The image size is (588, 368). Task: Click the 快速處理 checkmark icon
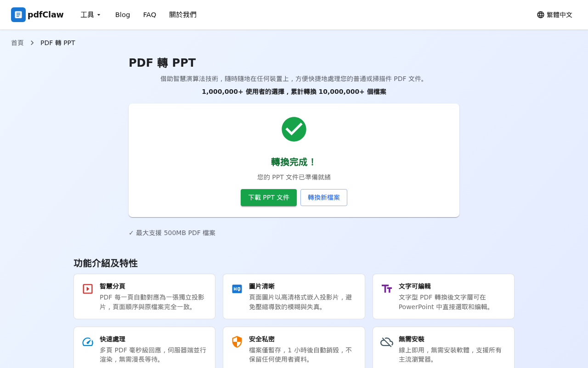point(87,342)
